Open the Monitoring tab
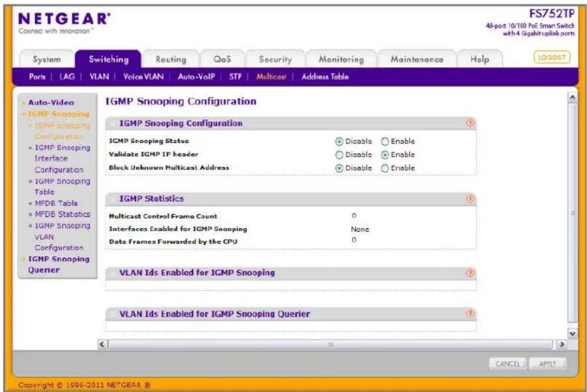 (x=341, y=59)
